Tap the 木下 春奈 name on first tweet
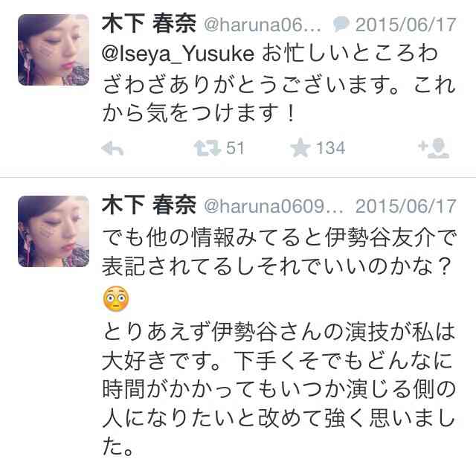The width and height of the screenshot is (476, 462). (149, 24)
